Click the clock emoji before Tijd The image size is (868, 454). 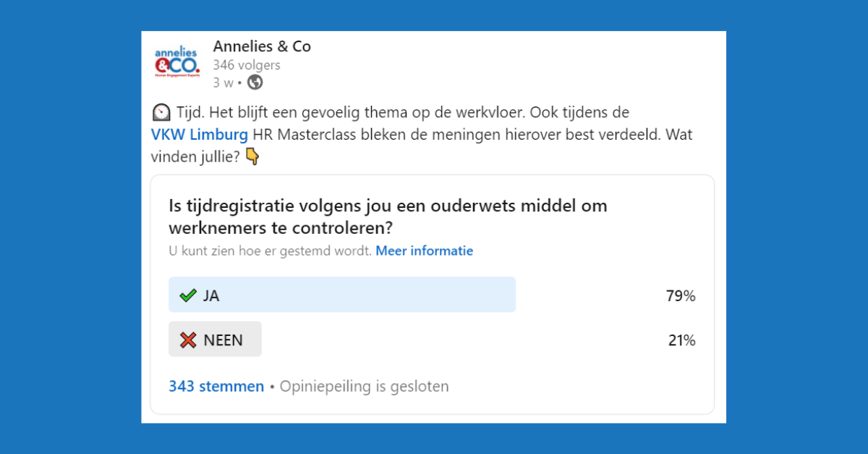[161, 113]
